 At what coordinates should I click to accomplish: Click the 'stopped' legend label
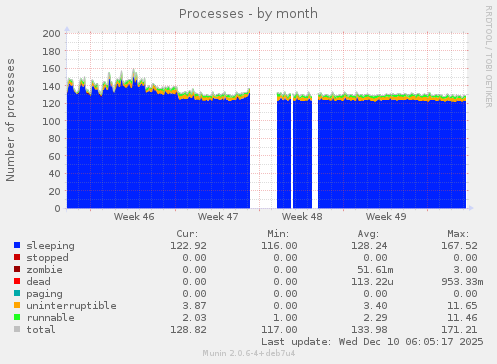point(47,258)
